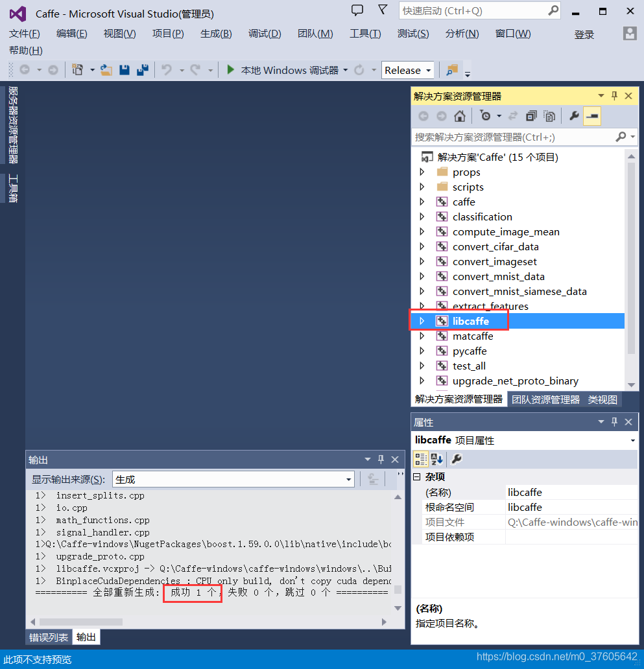This screenshot has width=644, height=669.
Task: Close the Output panel
Action: (x=395, y=460)
